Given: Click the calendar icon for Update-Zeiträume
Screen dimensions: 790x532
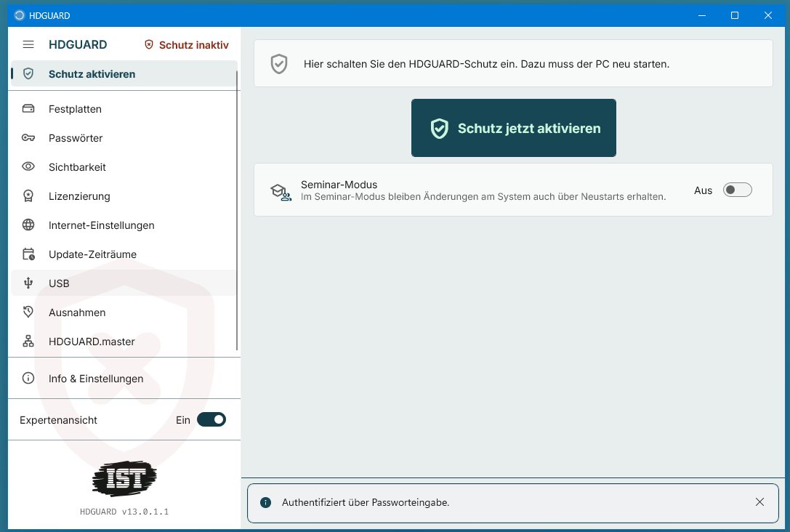Looking at the screenshot, I should coord(29,254).
